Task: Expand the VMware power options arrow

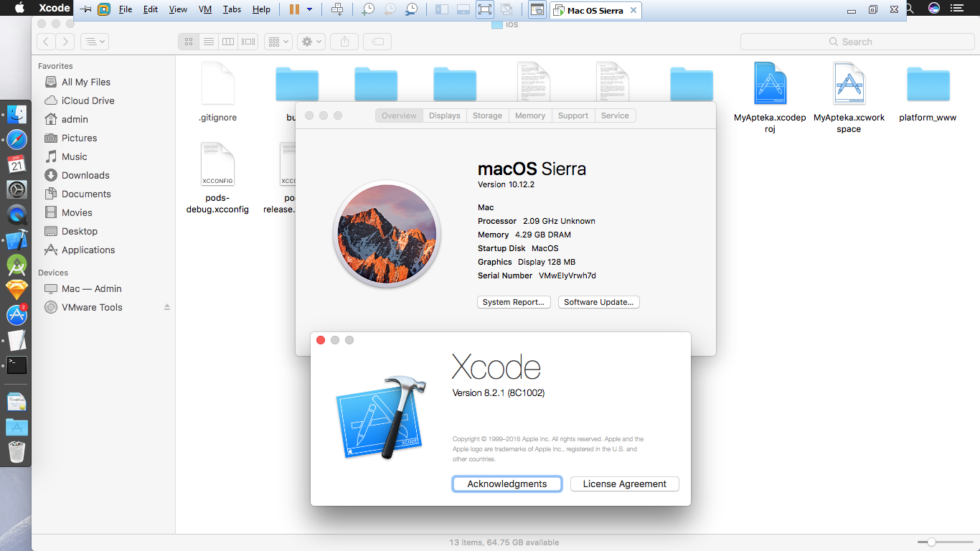Action: pyautogui.click(x=310, y=9)
